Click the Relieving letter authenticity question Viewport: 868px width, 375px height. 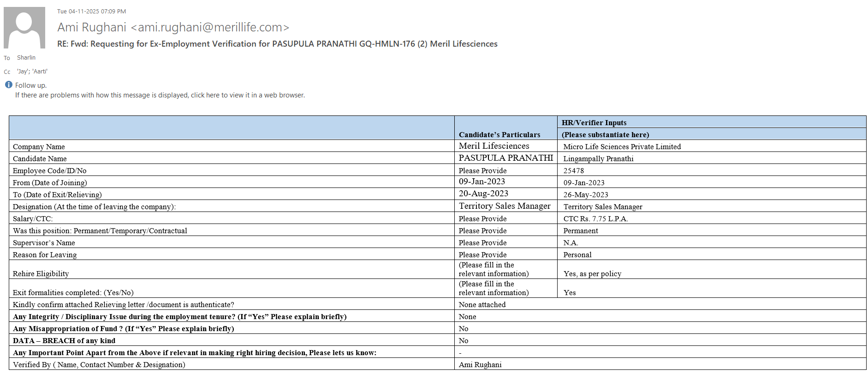click(x=124, y=305)
